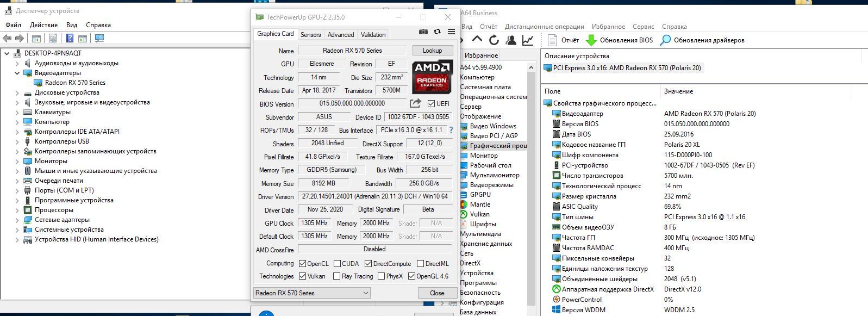Screen dimensions: 868x316
Task: Click the AIDA64 refresh arrow icon
Action: pyautogui.click(x=494, y=40)
